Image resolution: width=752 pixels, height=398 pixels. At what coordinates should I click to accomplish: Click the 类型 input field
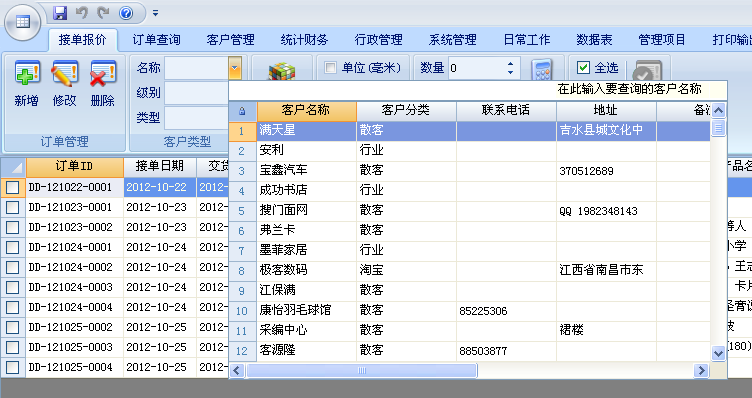tap(197, 117)
